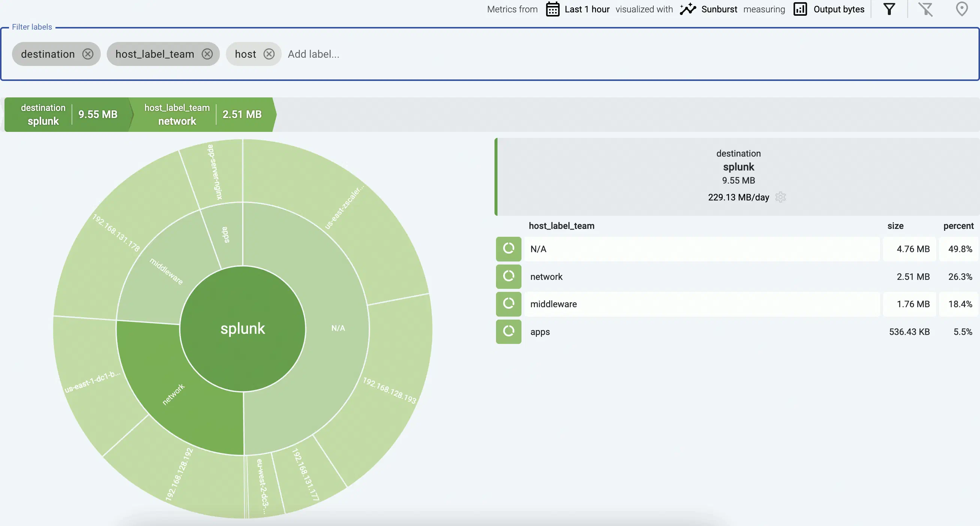
Task: Click the 192.168.128.192 outer segment
Action: (179, 474)
